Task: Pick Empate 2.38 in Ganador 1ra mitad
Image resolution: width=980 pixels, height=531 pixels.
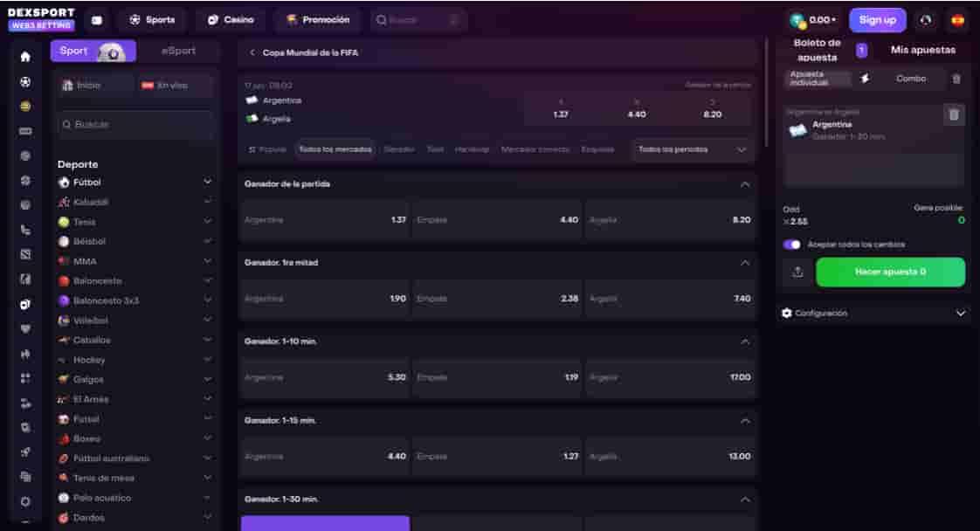Action: [498, 299]
